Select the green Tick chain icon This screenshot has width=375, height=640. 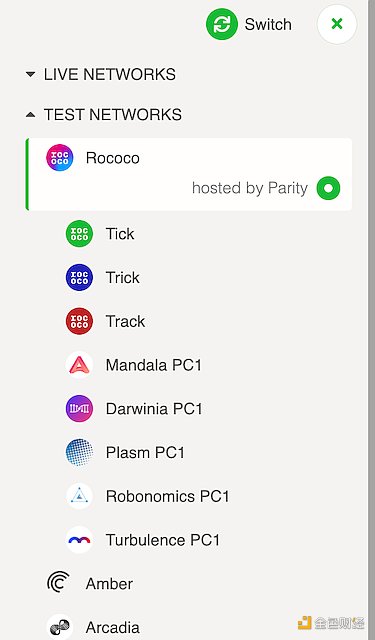pos(79,234)
